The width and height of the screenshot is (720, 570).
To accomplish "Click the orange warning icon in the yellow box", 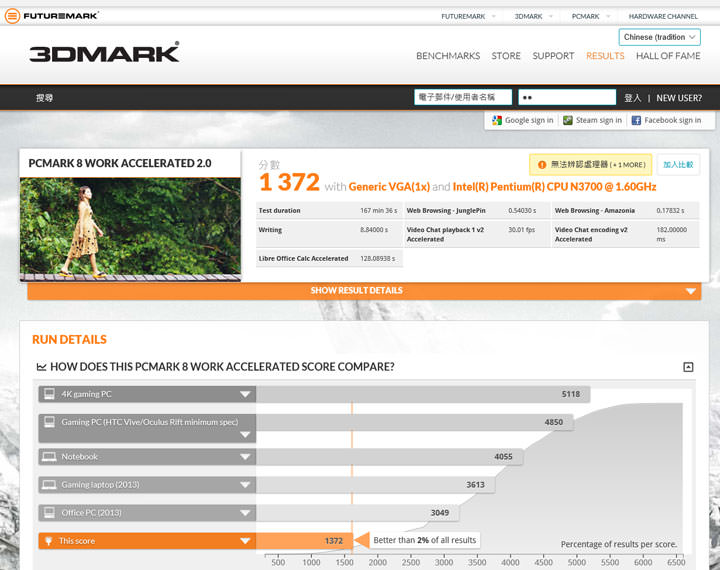I will [x=542, y=164].
